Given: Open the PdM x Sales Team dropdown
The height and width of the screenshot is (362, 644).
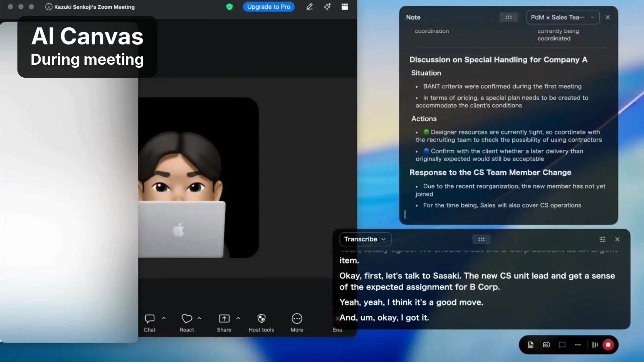Looking at the screenshot, I should pos(562,17).
